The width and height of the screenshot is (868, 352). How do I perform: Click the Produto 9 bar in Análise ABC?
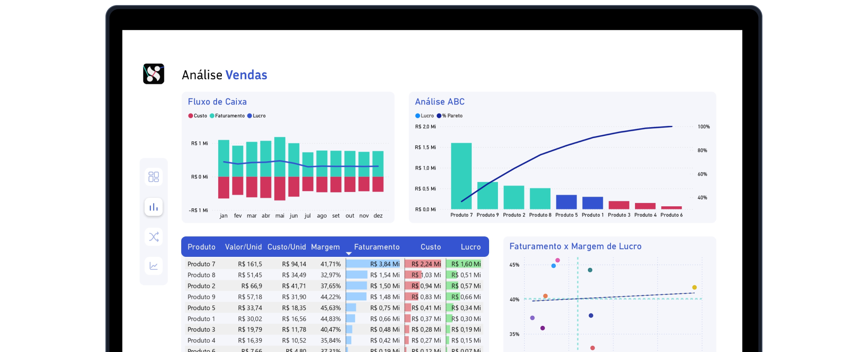pos(487,195)
